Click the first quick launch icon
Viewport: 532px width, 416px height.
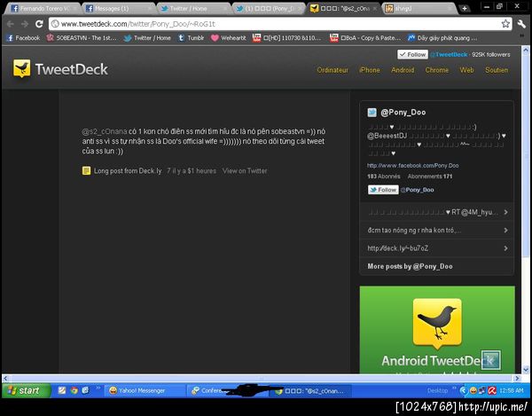pos(62,390)
